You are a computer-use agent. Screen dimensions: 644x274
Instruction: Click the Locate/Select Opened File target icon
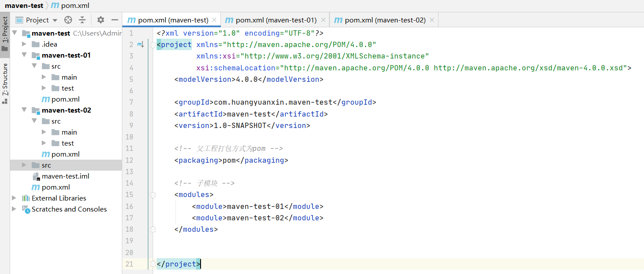pyautogui.click(x=68, y=20)
